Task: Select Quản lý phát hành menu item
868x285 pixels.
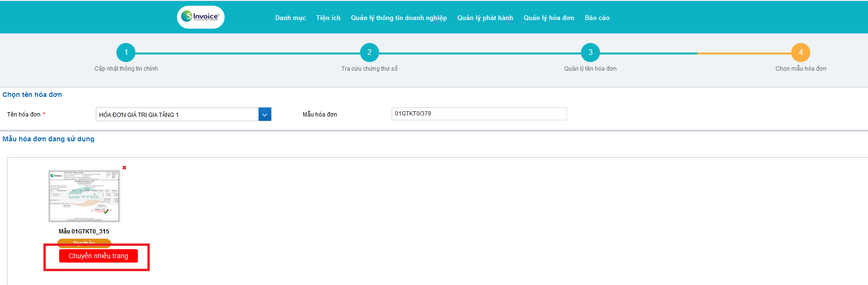Action: pos(485,18)
